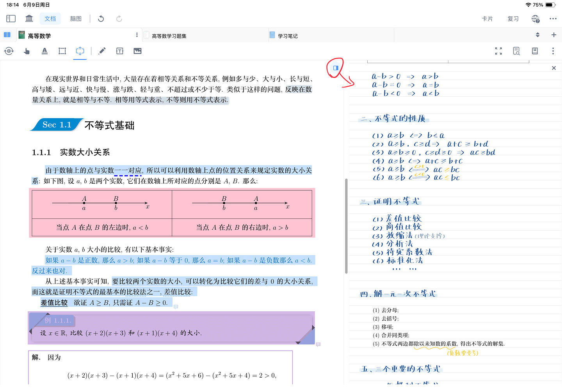This screenshot has height=392, width=562.
Task: Enter fullscreen with expand arrows icon
Action: coord(498,51)
